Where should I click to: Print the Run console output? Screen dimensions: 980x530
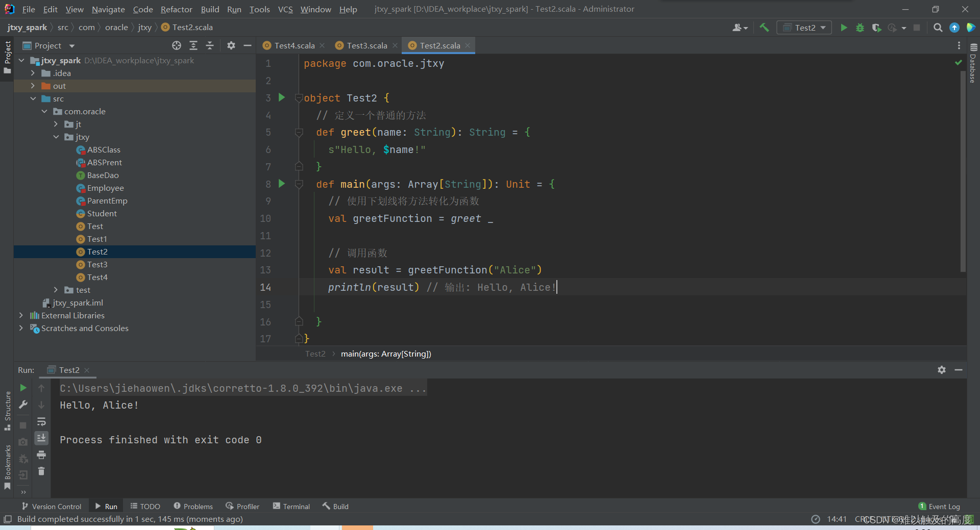[41, 455]
